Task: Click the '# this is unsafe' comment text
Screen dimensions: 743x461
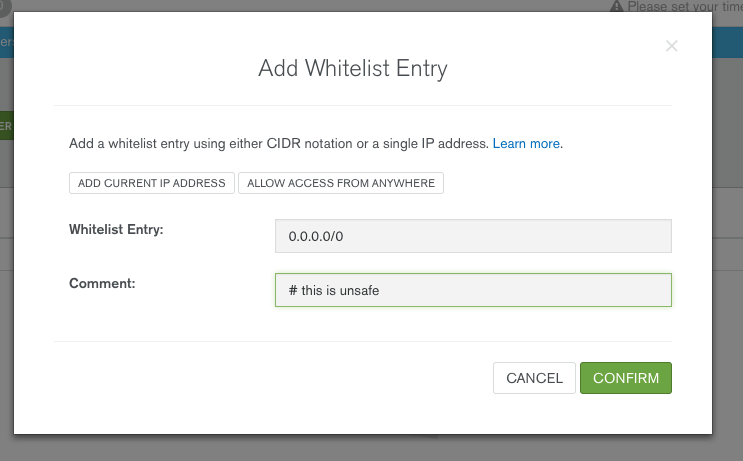Action: pos(334,290)
